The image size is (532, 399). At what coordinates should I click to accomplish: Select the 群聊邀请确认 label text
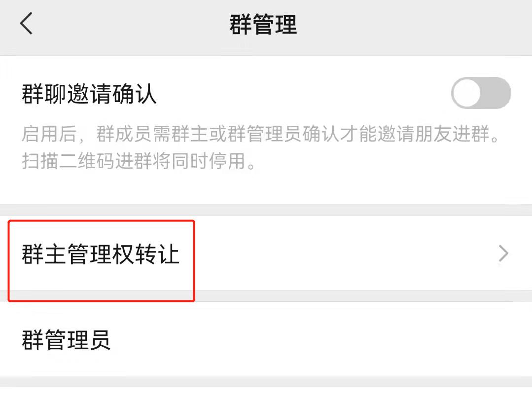click(89, 94)
